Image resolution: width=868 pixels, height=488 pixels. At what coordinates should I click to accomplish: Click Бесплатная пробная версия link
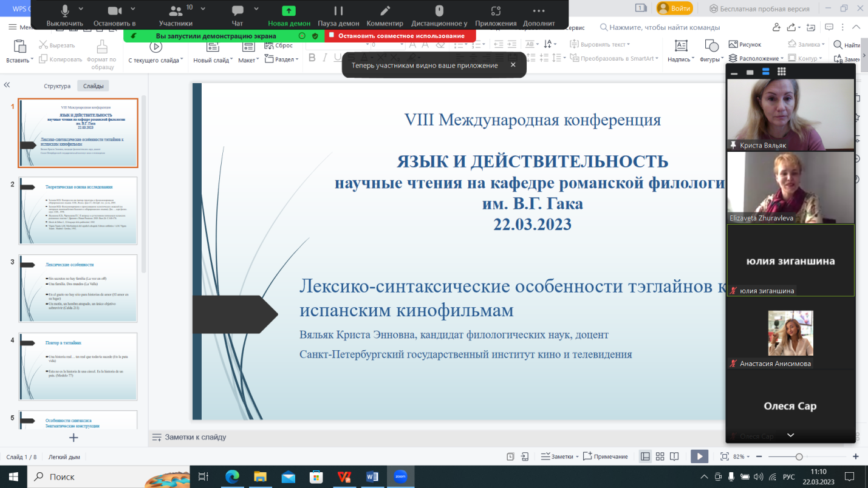[760, 8]
